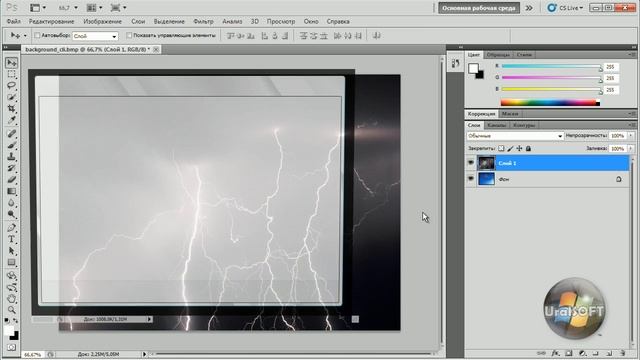Viewport: 640px width, 360px height.
Task: Select the Spot Healing Brush tool
Action: click(11, 133)
